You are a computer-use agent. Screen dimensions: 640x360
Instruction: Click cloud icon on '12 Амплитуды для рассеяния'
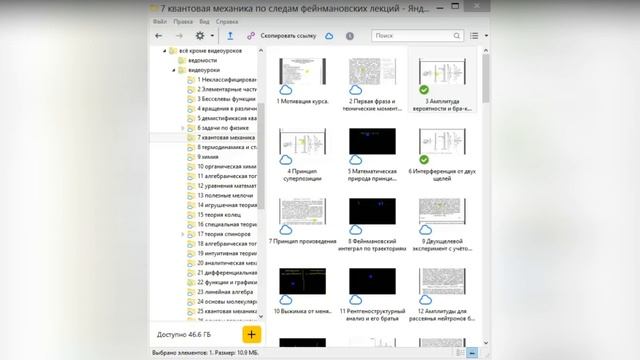(x=425, y=300)
